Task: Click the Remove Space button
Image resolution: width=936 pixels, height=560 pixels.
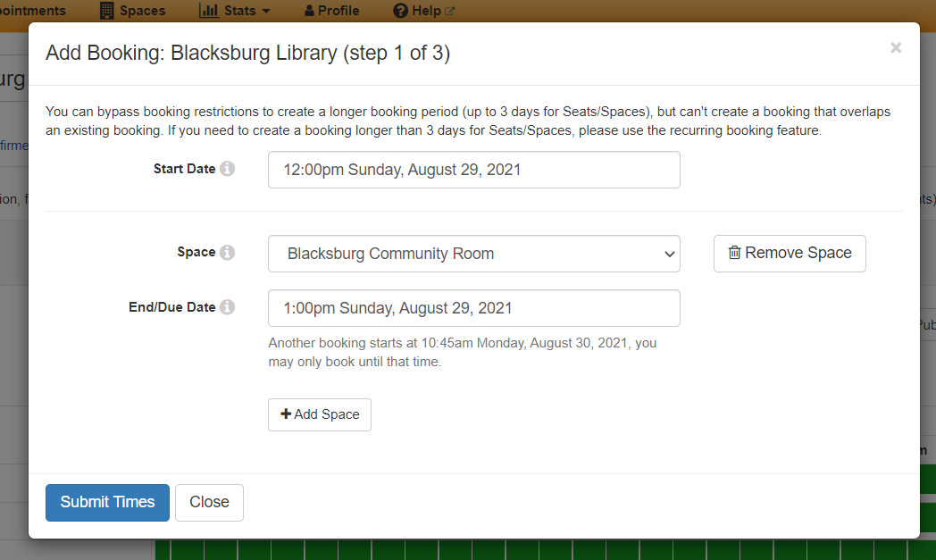Action: (790, 254)
